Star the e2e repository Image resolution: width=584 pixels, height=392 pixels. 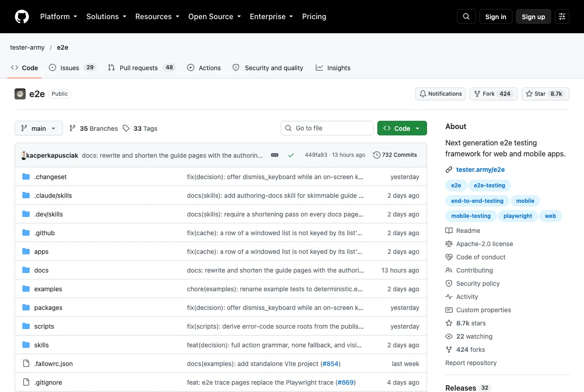545,94
